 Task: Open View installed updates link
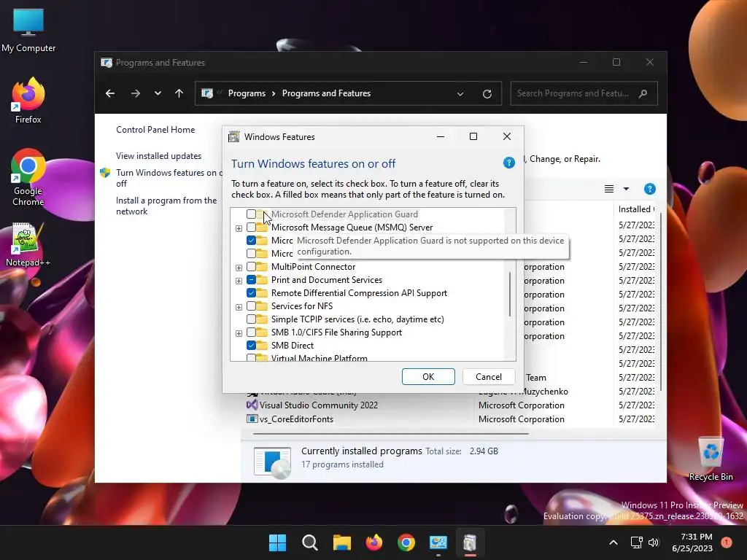click(158, 156)
